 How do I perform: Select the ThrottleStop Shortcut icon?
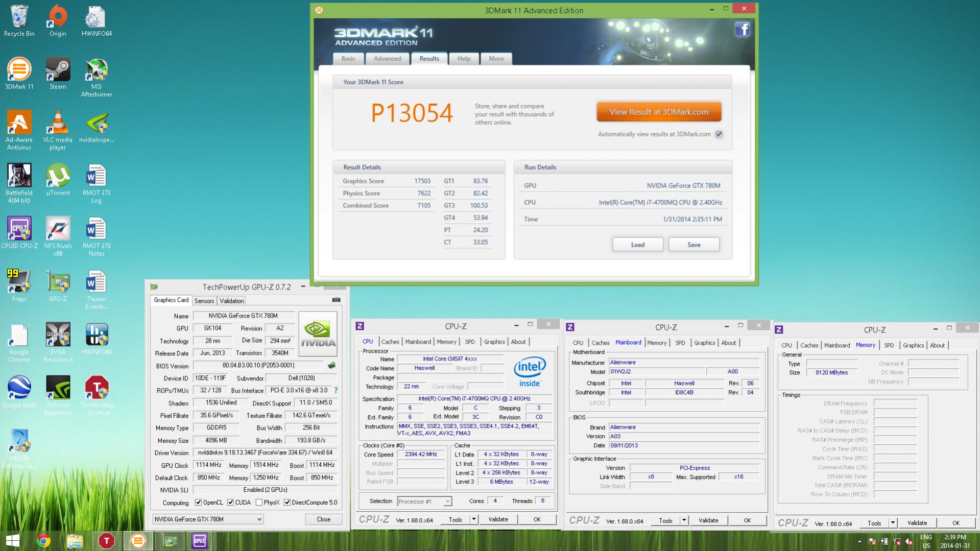(97, 396)
